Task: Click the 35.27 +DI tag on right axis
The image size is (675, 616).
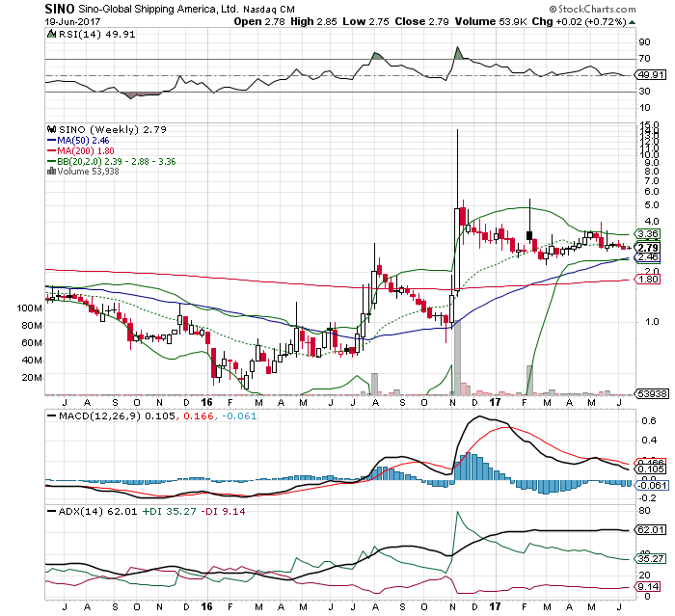Action: (651, 559)
